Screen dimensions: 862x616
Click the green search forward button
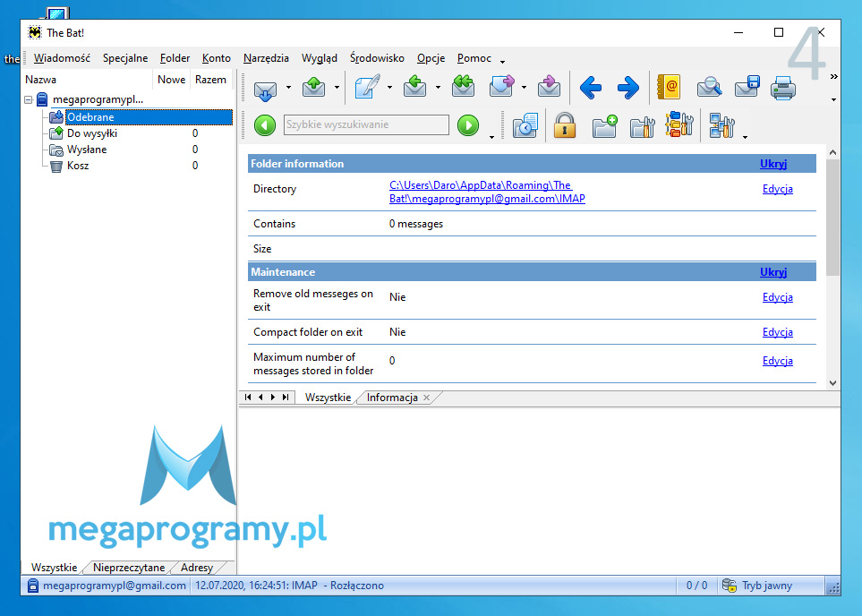[468, 125]
